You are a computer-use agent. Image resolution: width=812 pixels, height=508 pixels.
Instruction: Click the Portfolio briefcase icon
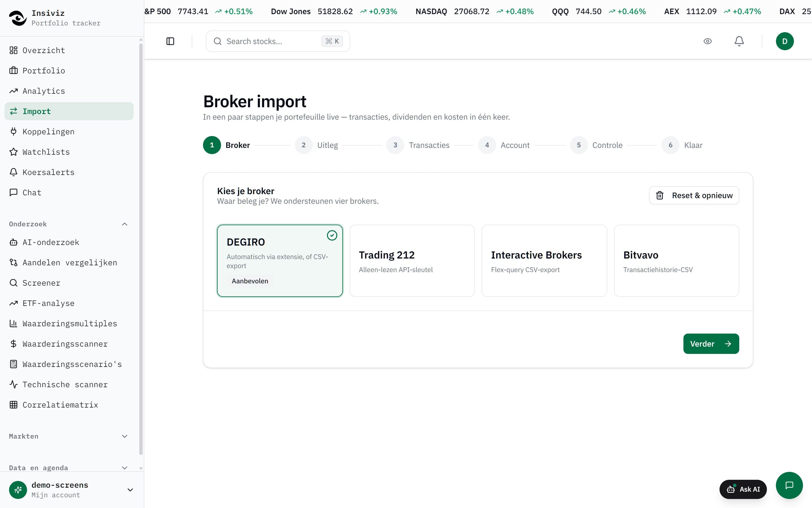click(14, 71)
